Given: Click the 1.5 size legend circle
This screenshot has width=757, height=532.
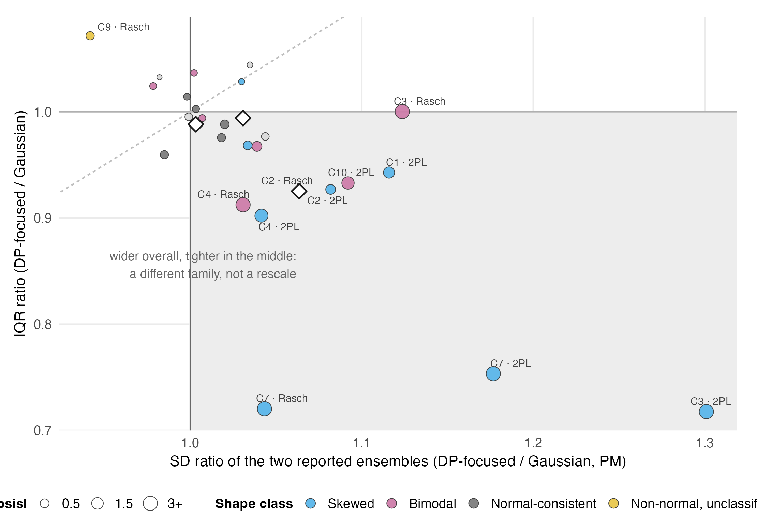Looking at the screenshot, I should (x=98, y=503).
